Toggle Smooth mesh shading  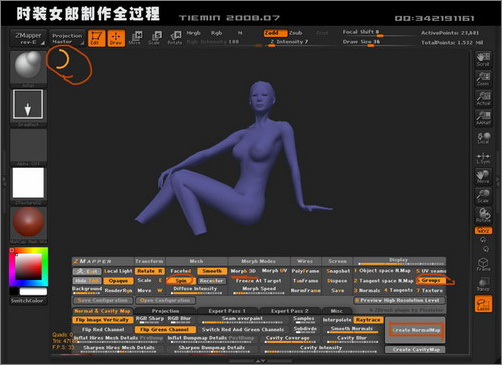(x=212, y=271)
